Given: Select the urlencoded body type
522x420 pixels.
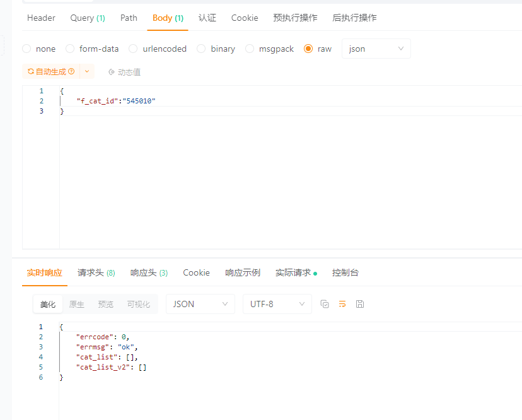Looking at the screenshot, I should (158, 49).
